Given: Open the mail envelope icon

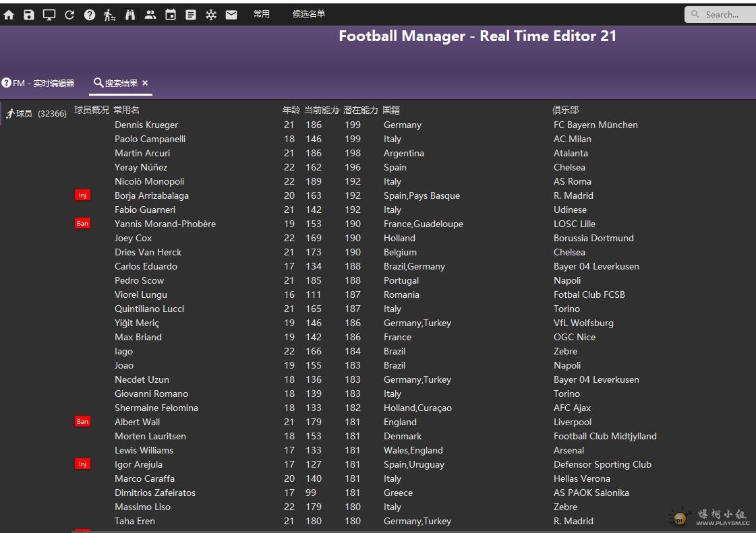Looking at the screenshot, I should coord(231,15).
